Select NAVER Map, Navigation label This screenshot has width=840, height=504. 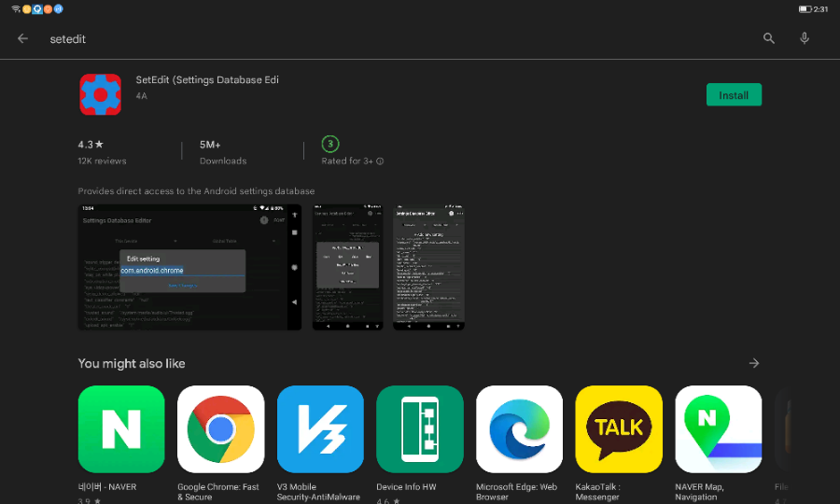(x=699, y=492)
